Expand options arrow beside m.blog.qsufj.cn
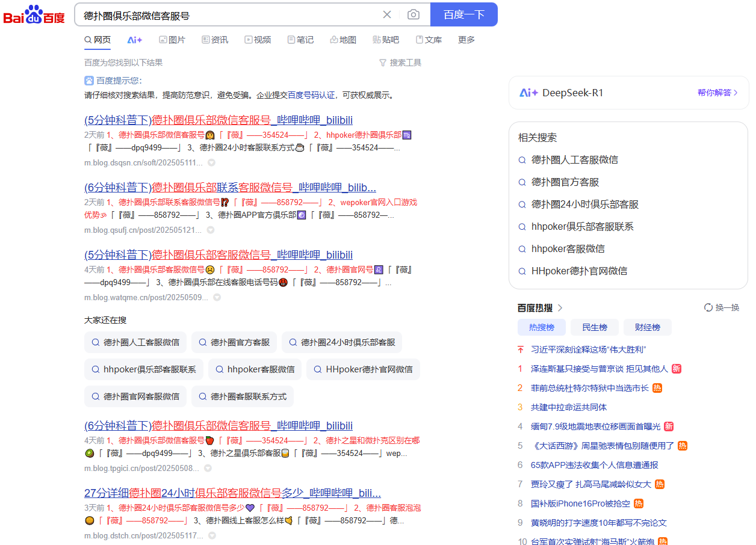This screenshot has width=756, height=545. pyautogui.click(x=211, y=230)
